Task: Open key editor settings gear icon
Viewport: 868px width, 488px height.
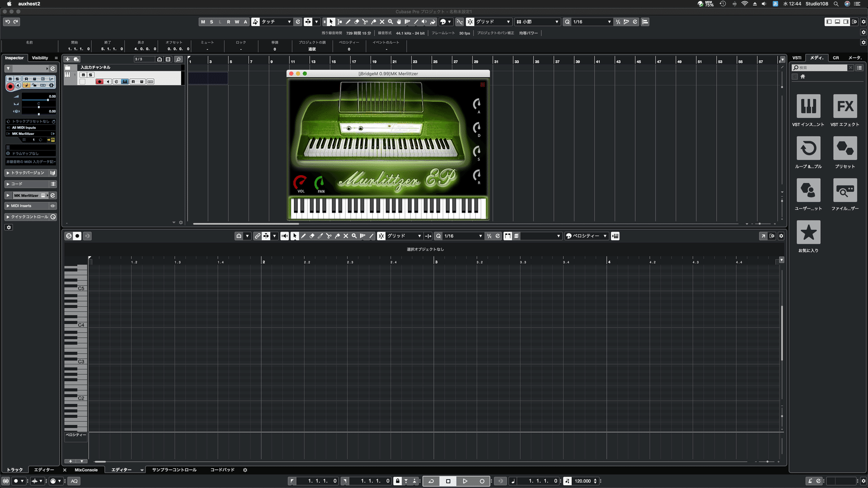Action: (x=781, y=236)
